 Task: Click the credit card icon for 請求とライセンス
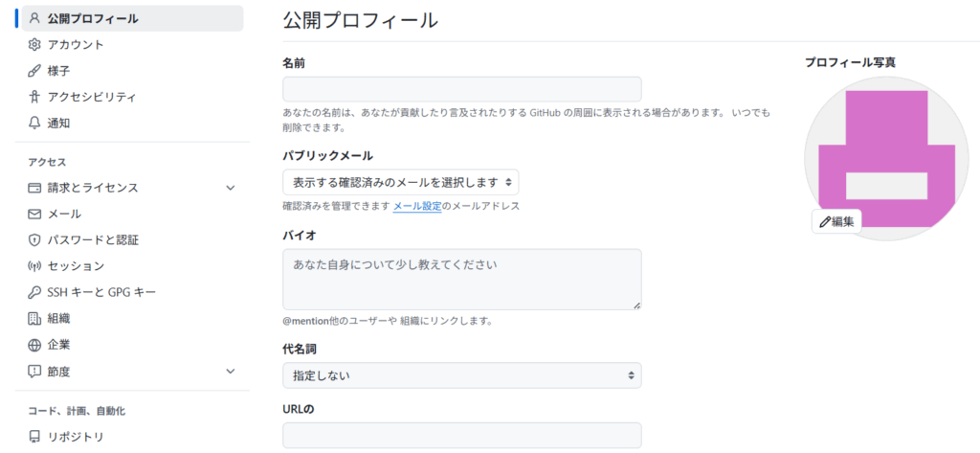34,188
